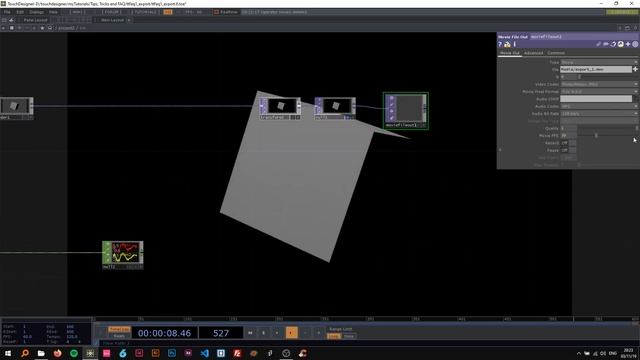This screenshot has width=640, height=360.
Task: Click the Windows search icon on taskbar
Action: pyautogui.click(x=25, y=353)
